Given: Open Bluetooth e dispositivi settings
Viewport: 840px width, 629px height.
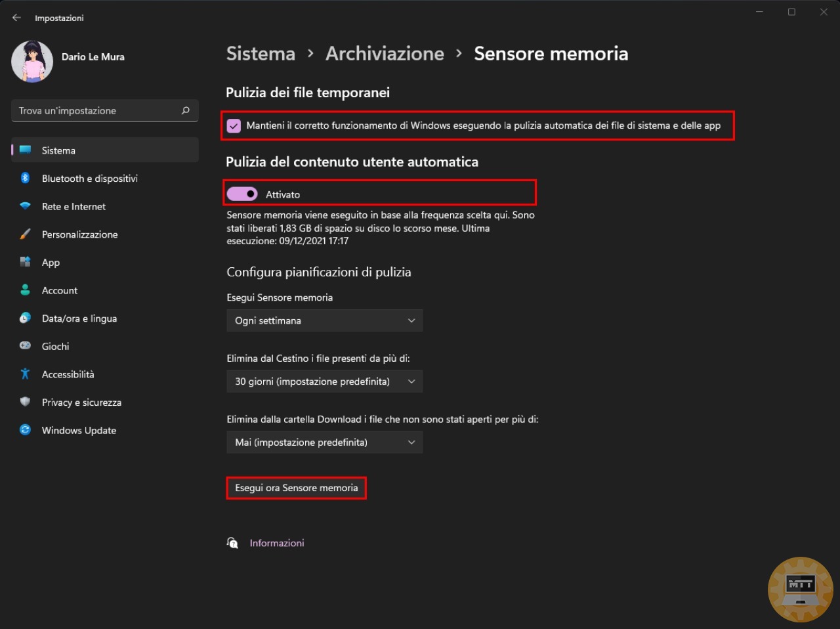Looking at the screenshot, I should pyautogui.click(x=105, y=178).
